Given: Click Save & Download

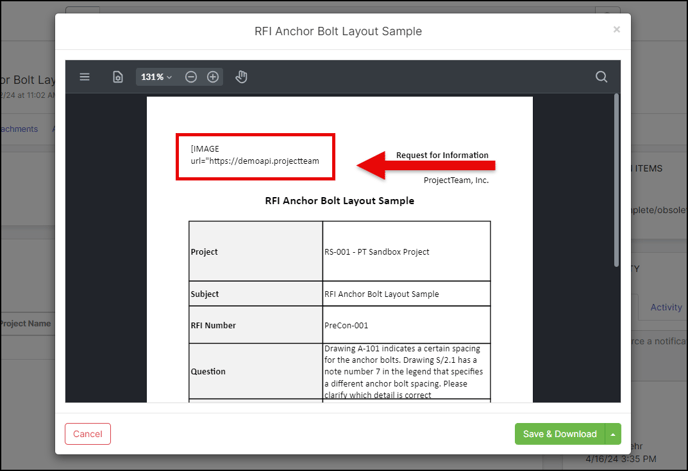Looking at the screenshot, I should pyautogui.click(x=560, y=434).
